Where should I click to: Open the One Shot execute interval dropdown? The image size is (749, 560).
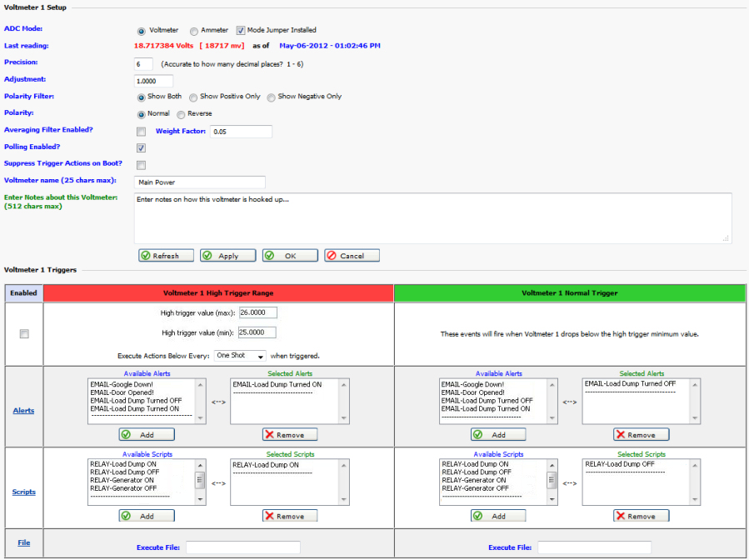pos(239,355)
